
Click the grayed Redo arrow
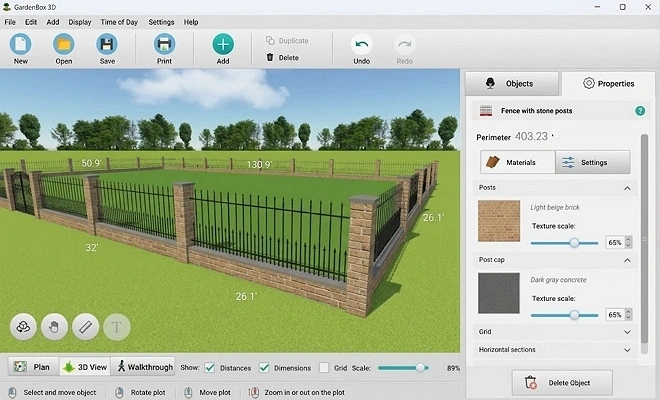[x=405, y=44]
